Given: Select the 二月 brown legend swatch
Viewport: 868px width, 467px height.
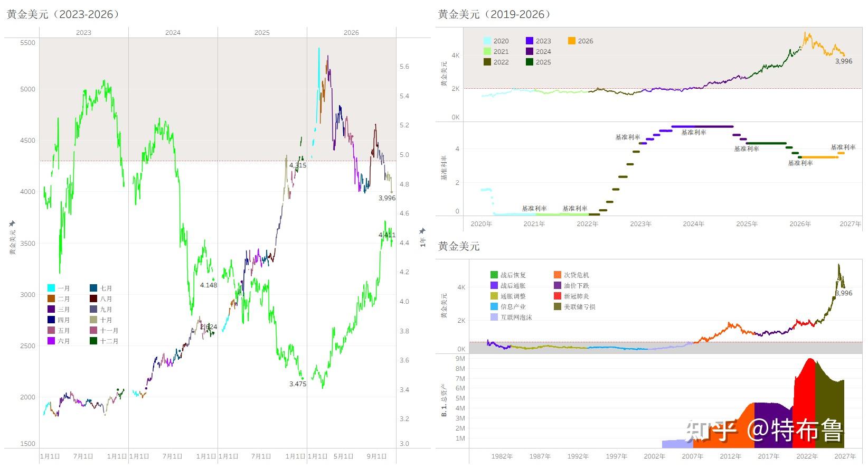Looking at the screenshot, I should coord(51,299).
